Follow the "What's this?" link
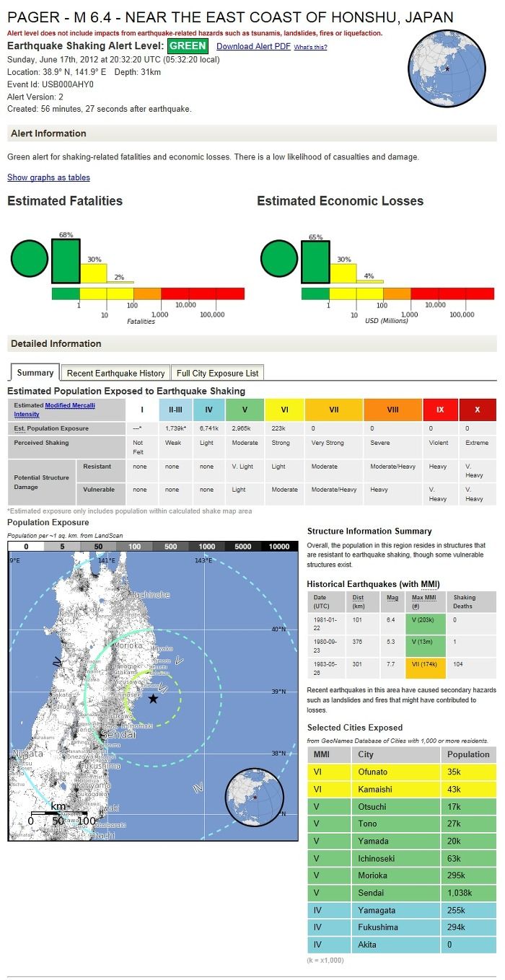The image size is (505, 980). pyautogui.click(x=310, y=47)
